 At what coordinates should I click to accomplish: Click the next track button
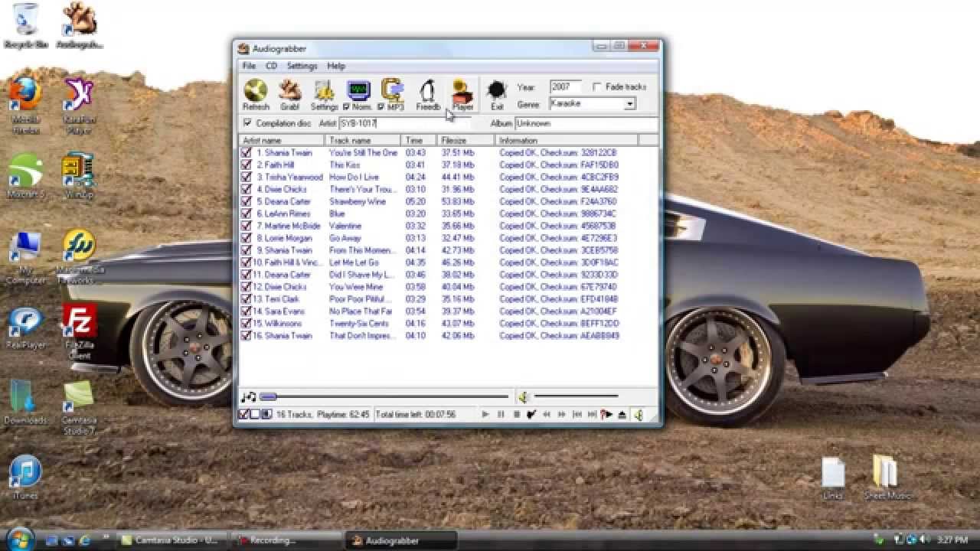592,415
